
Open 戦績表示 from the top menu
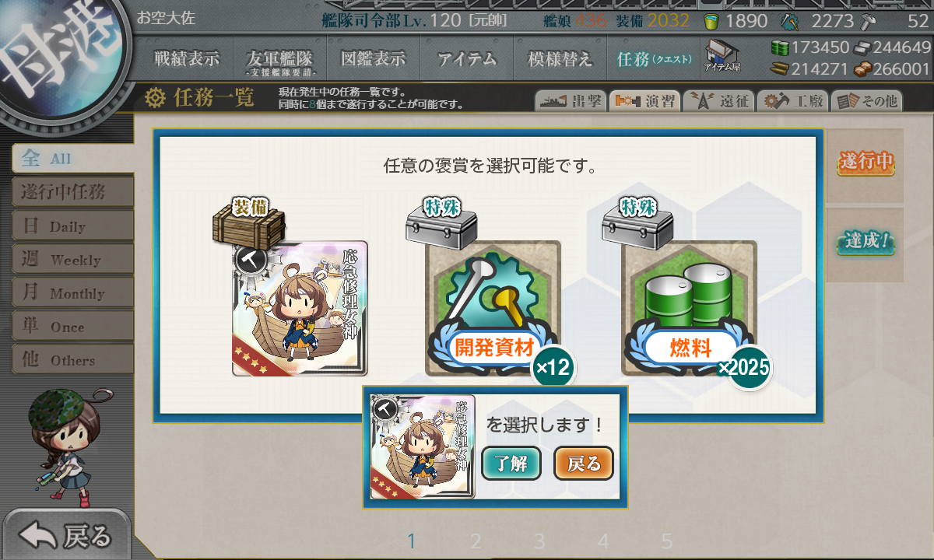click(186, 58)
